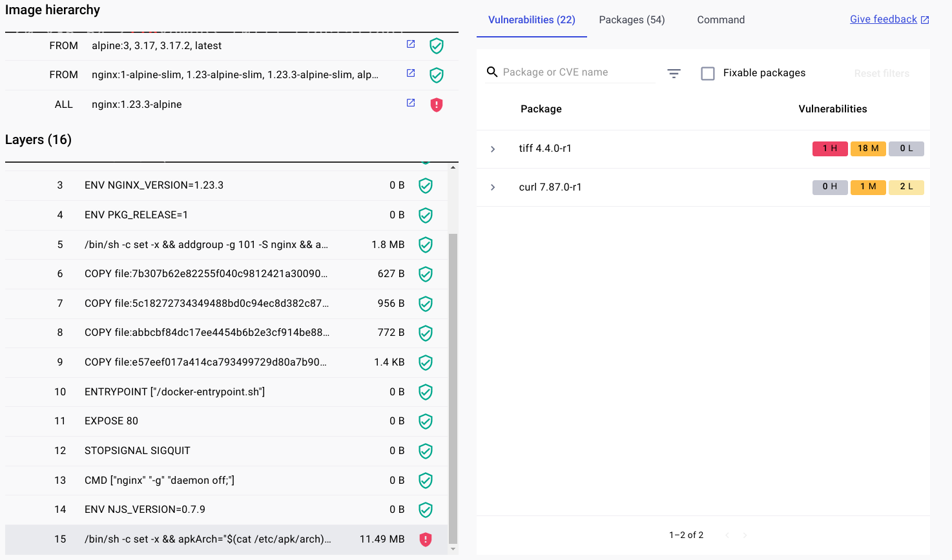Viewport: 952px width, 560px height.
Task: Click tiff 0 L low severity badge
Action: [x=906, y=149]
